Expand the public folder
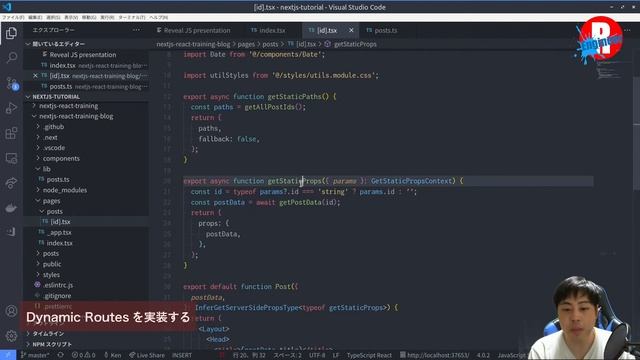 coord(52,264)
